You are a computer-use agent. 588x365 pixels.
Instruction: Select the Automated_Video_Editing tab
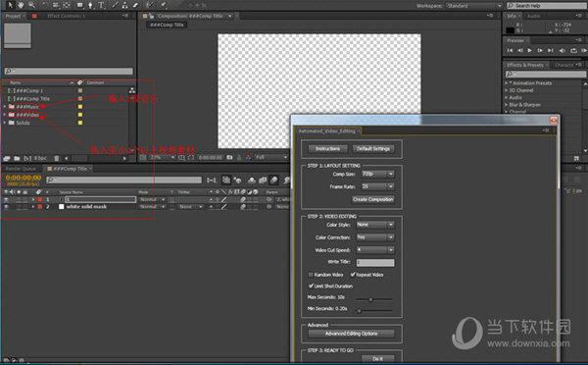[x=326, y=131]
